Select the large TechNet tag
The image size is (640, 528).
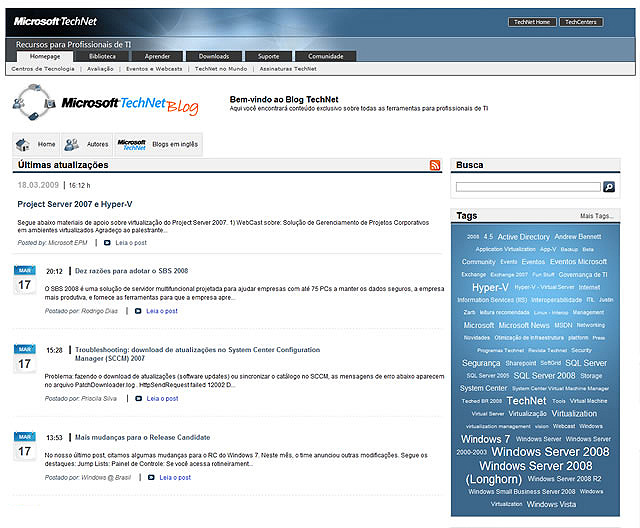[526, 401]
